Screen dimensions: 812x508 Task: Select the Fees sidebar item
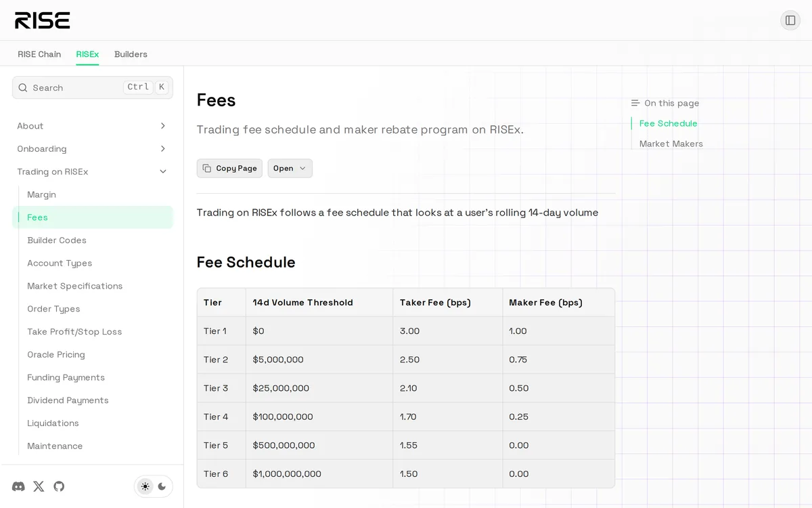(x=93, y=217)
